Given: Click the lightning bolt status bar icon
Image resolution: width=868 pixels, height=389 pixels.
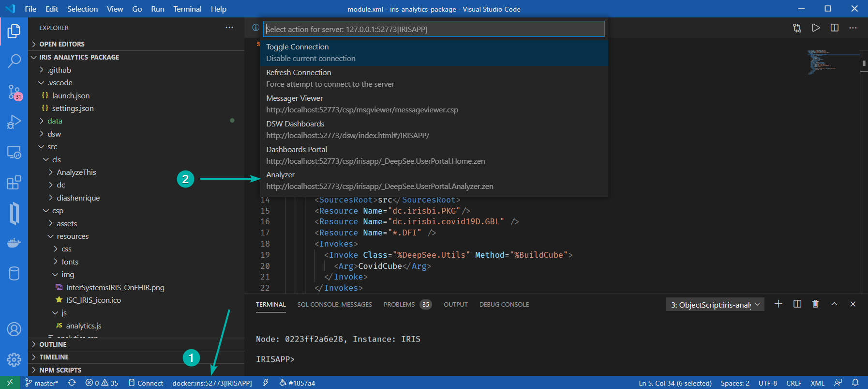Looking at the screenshot, I should tap(266, 383).
